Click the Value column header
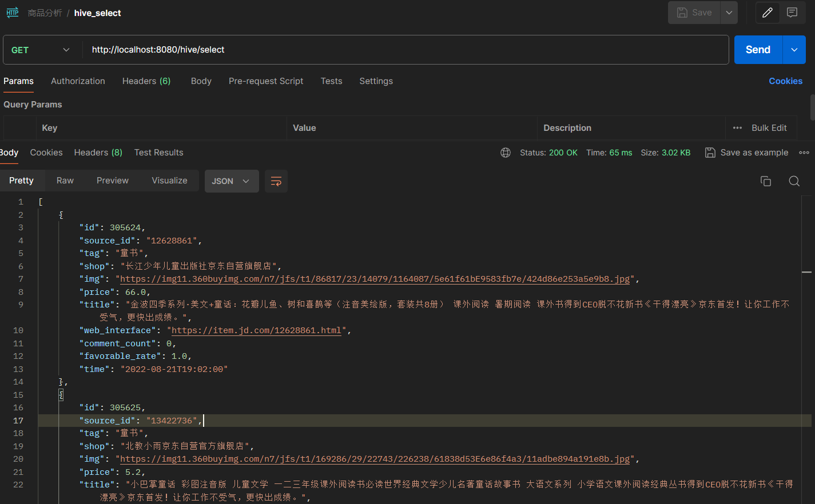 [304, 128]
